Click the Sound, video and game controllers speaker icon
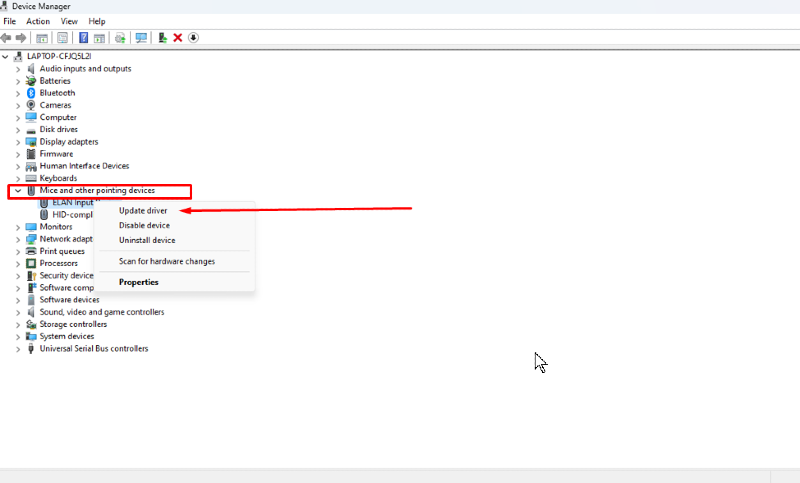Viewport: 800px width, 483px height. click(x=31, y=312)
